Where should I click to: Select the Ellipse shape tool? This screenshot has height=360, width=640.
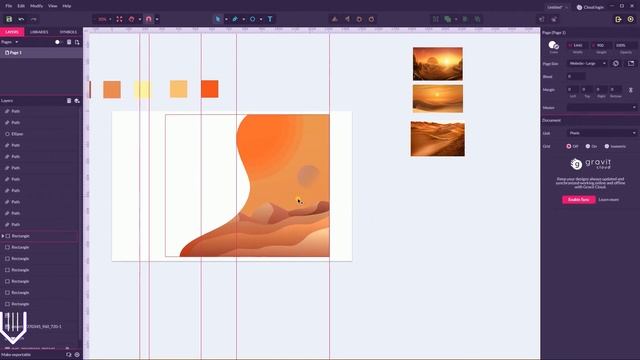click(x=252, y=19)
